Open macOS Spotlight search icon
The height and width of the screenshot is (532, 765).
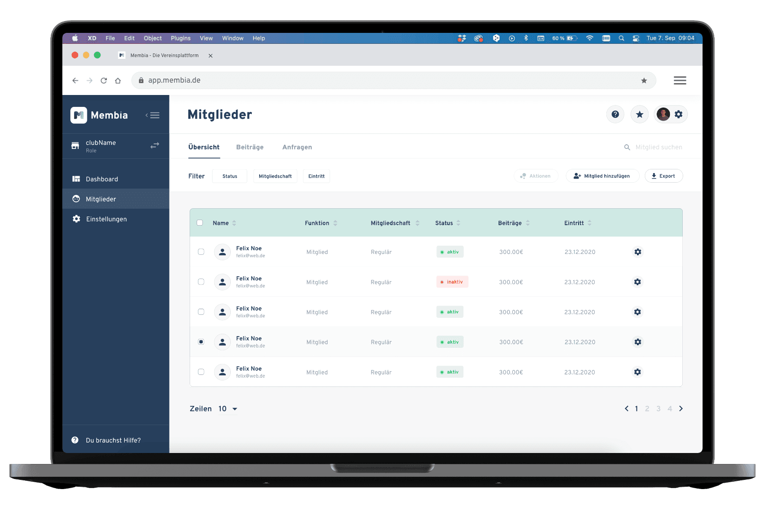pyautogui.click(x=622, y=38)
